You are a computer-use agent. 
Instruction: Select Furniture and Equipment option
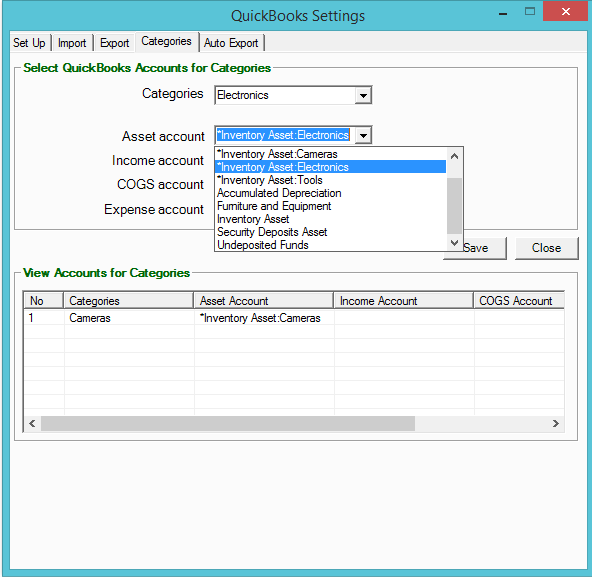tap(330, 206)
